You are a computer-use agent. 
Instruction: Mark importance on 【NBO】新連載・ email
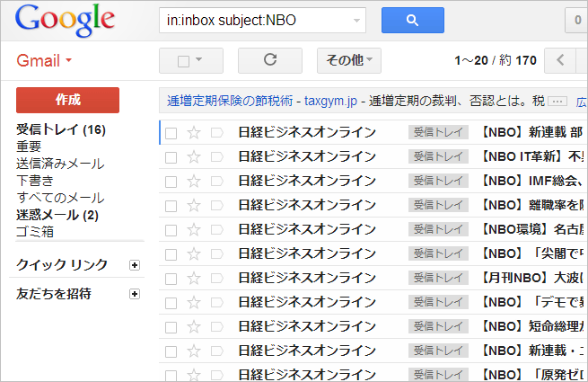pyautogui.click(x=216, y=351)
